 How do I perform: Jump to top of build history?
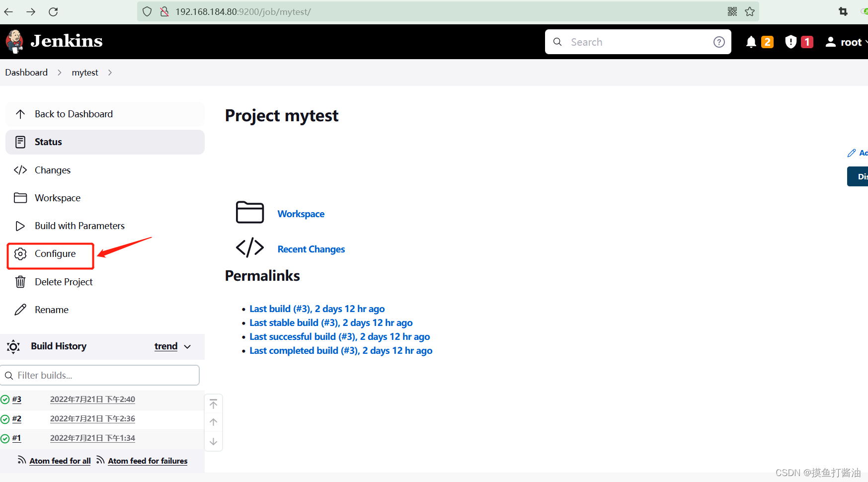click(214, 404)
